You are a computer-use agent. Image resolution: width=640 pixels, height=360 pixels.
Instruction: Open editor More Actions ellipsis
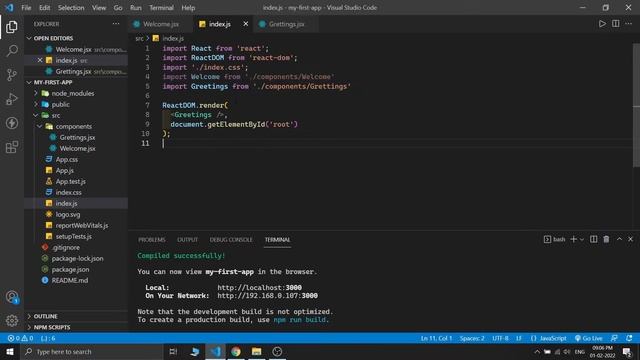(629, 24)
